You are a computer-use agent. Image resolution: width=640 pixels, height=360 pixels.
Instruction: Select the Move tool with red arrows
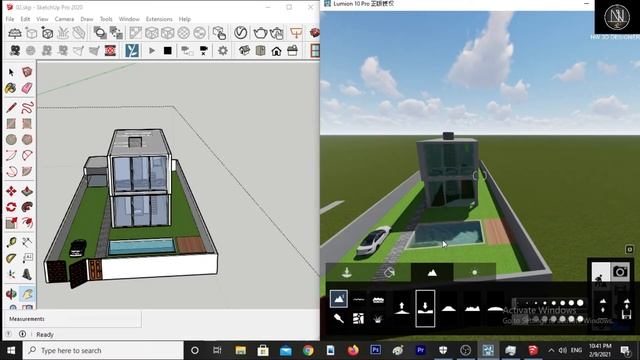click(x=11, y=191)
